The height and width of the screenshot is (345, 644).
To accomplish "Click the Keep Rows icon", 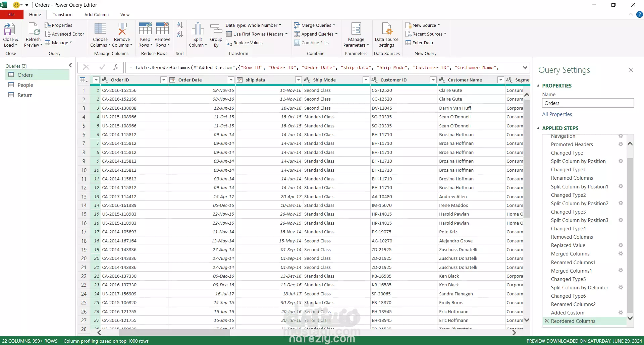I will point(145,29).
